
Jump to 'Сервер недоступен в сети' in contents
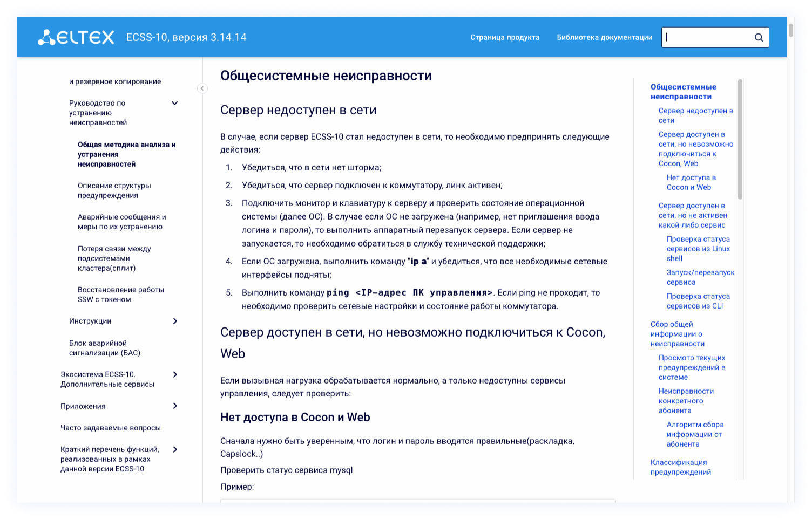695,115
